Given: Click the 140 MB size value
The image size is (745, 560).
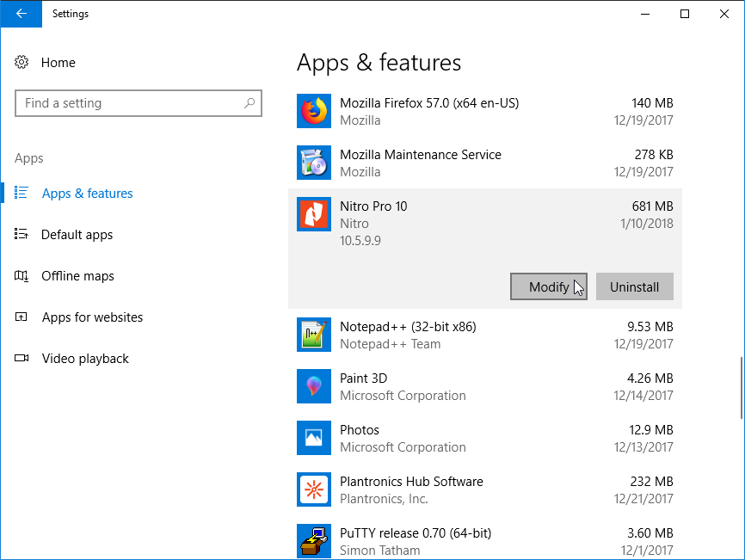Looking at the screenshot, I should pyautogui.click(x=652, y=103).
